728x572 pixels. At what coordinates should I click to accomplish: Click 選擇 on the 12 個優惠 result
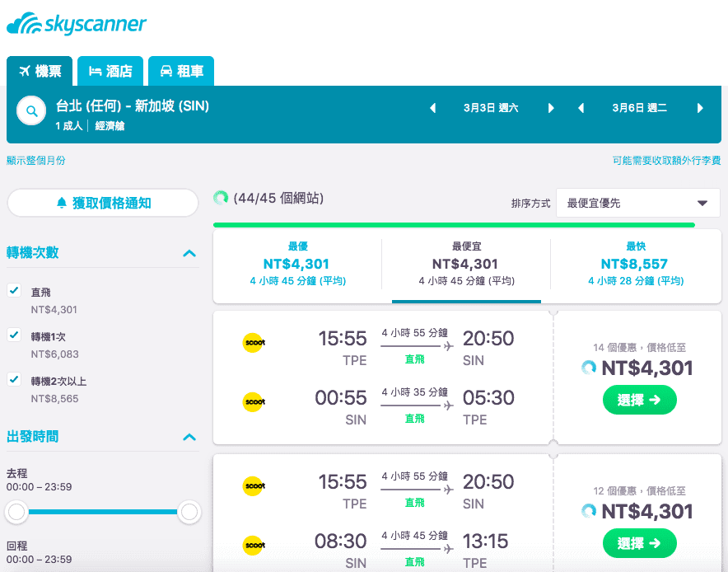coord(639,543)
